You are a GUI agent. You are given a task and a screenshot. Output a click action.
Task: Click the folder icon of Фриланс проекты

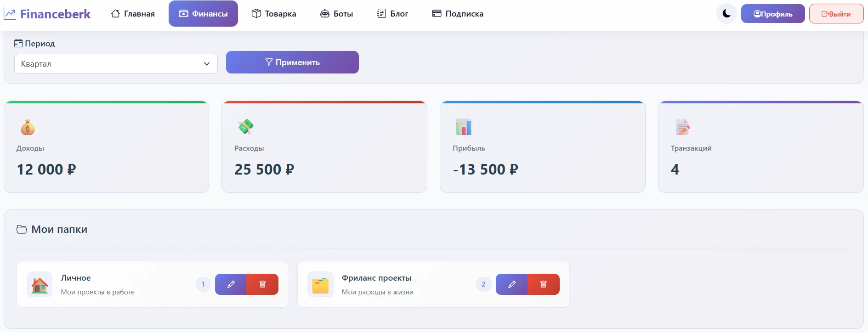(x=320, y=284)
